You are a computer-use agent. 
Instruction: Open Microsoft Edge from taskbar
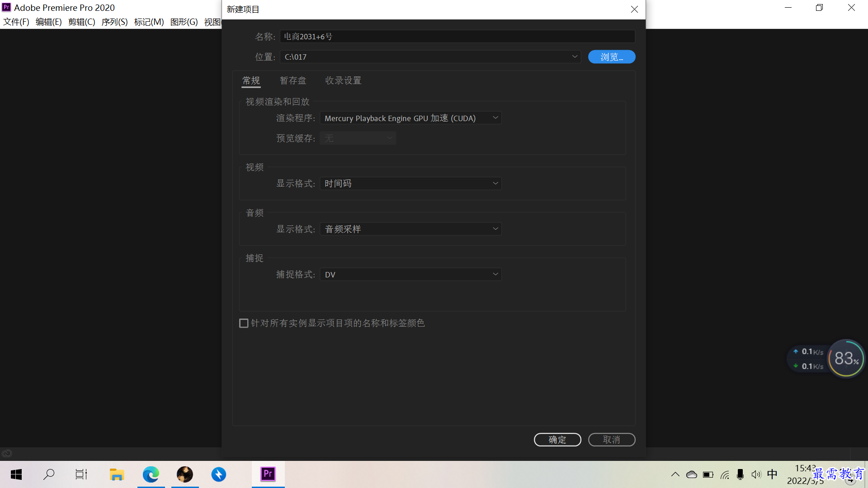point(151,474)
